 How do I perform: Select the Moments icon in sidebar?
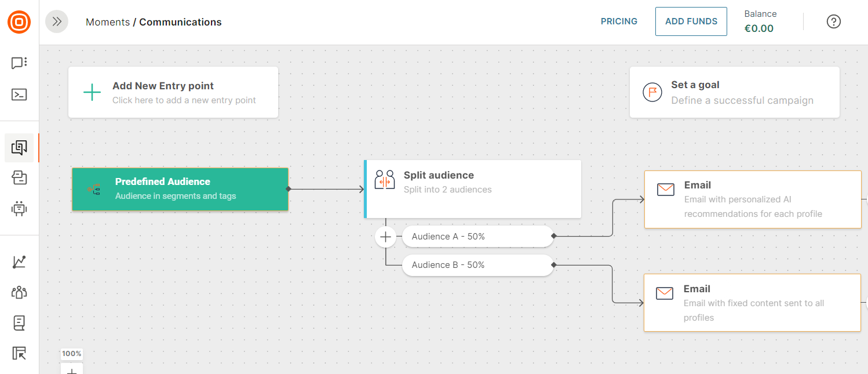[x=19, y=148]
